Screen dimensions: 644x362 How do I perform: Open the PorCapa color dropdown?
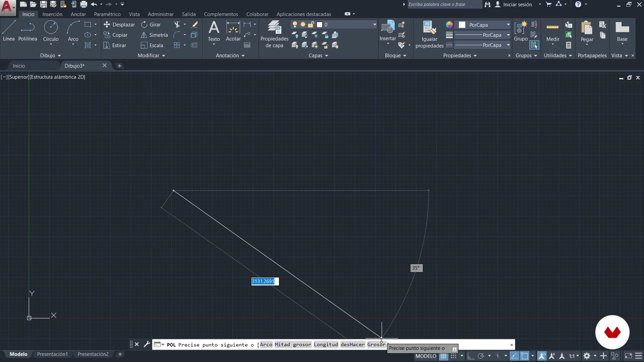[508, 25]
